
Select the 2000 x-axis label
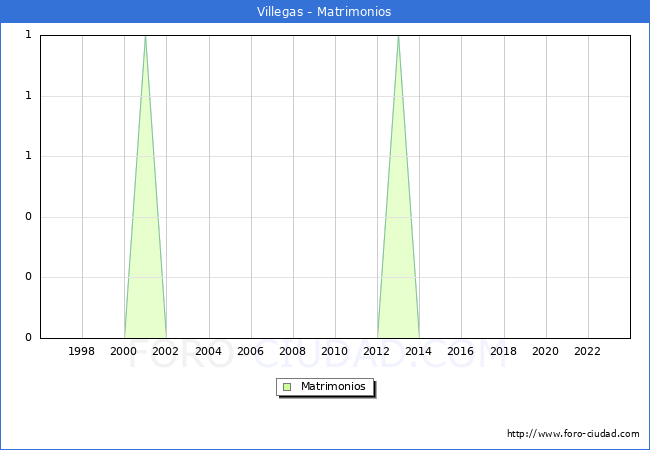[x=124, y=351]
